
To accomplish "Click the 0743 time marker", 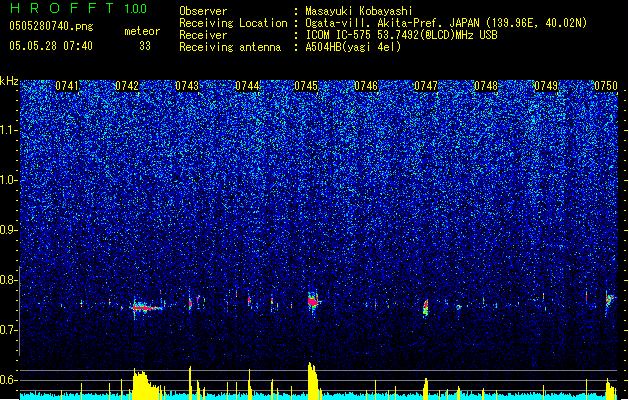I will [187, 86].
